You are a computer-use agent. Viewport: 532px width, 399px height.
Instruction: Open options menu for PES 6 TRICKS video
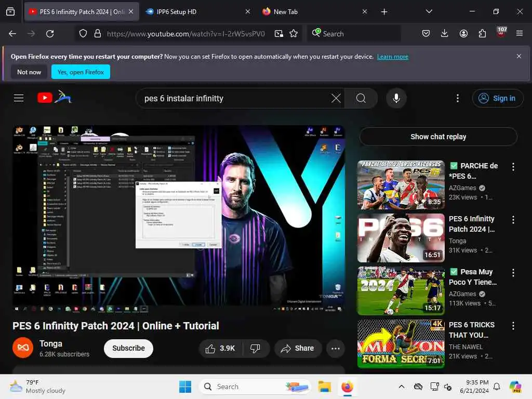[513, 326]
